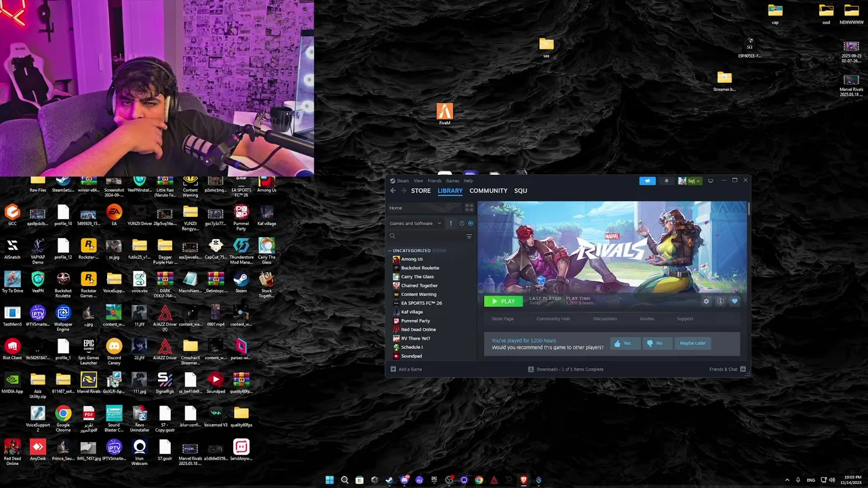Switch to collections grid view icon
868x488 pixels.
(469, 208)
